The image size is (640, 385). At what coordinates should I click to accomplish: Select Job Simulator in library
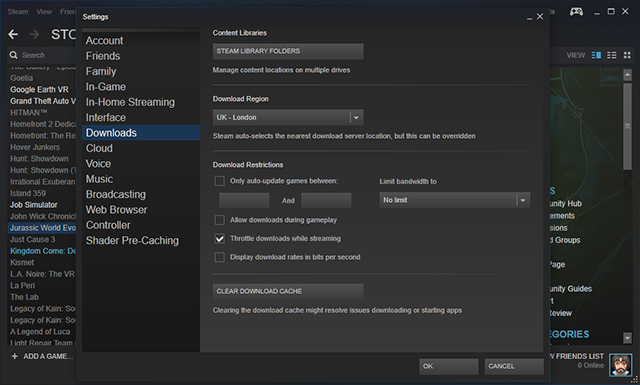tap(34, 205)
